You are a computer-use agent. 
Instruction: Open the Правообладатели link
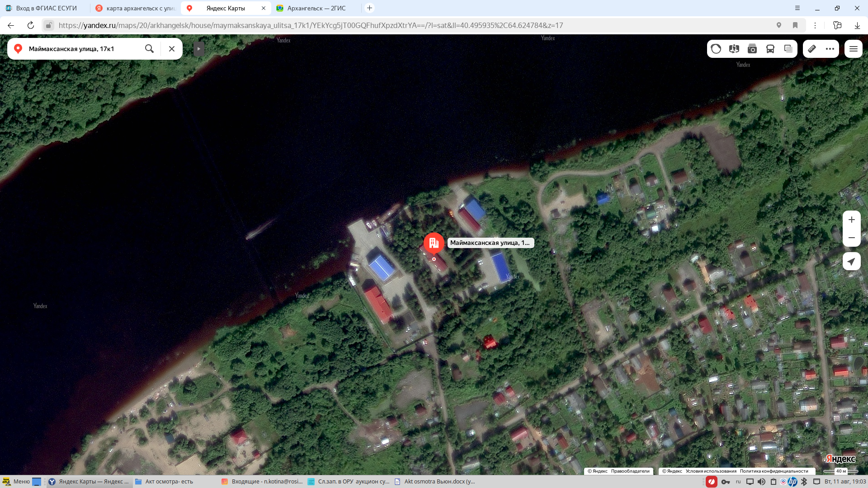[x=630, y=471]
